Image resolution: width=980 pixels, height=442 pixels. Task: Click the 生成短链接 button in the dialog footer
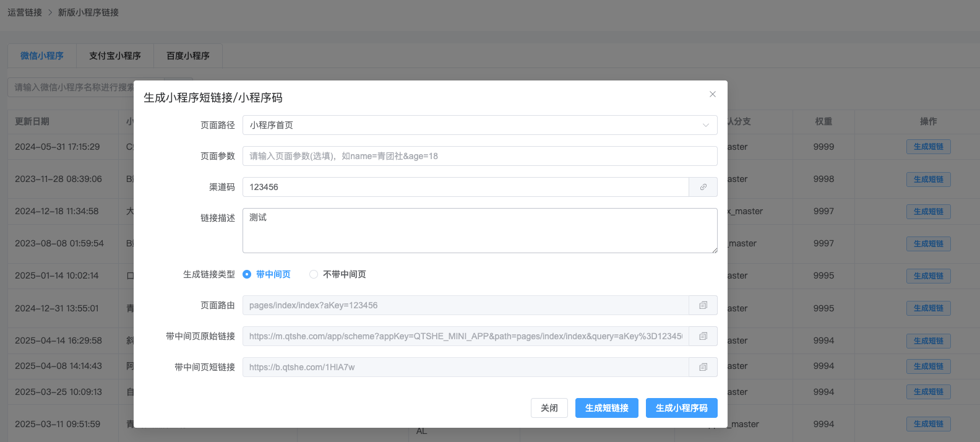pyautogui.click(x=607, y=408)
